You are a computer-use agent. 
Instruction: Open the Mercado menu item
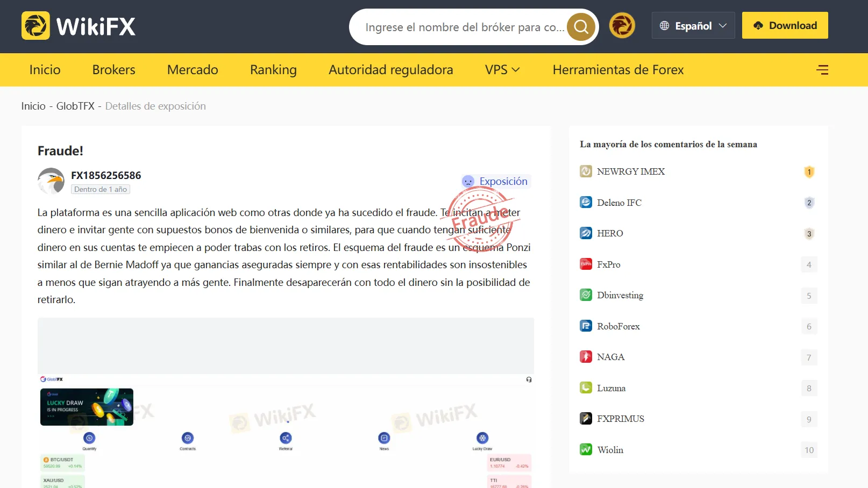tap(193, 70)
